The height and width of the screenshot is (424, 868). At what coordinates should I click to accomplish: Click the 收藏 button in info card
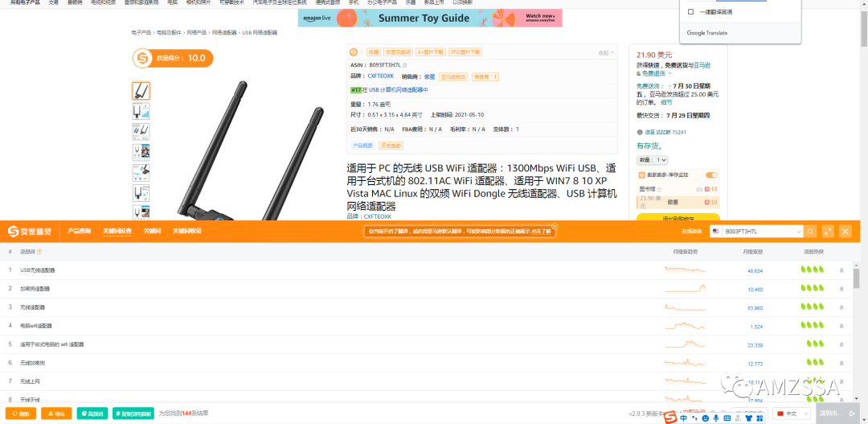click(374, 52)
